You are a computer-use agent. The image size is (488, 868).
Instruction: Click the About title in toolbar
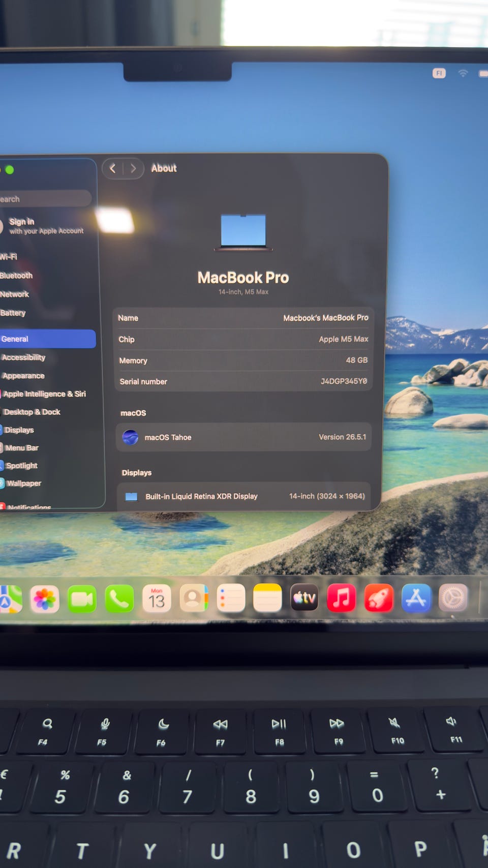click(x=164, y=168)
